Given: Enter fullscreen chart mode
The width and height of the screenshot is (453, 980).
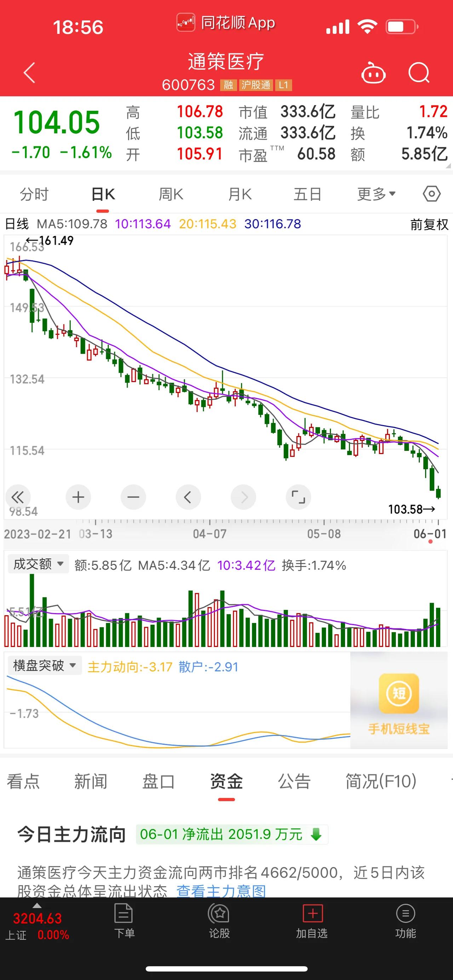Looking at the screenshot, I should [x=298, y=497].
